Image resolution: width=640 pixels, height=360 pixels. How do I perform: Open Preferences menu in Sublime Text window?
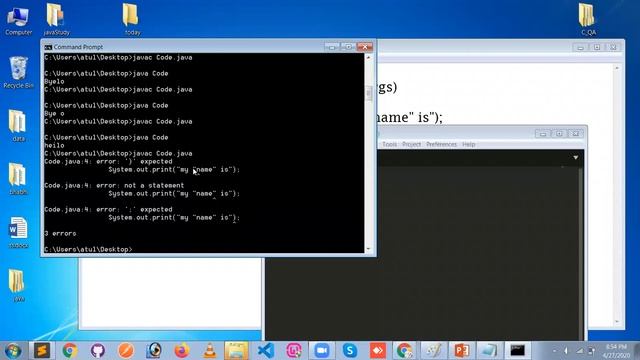pyautogui.click(x=441, y=144)
